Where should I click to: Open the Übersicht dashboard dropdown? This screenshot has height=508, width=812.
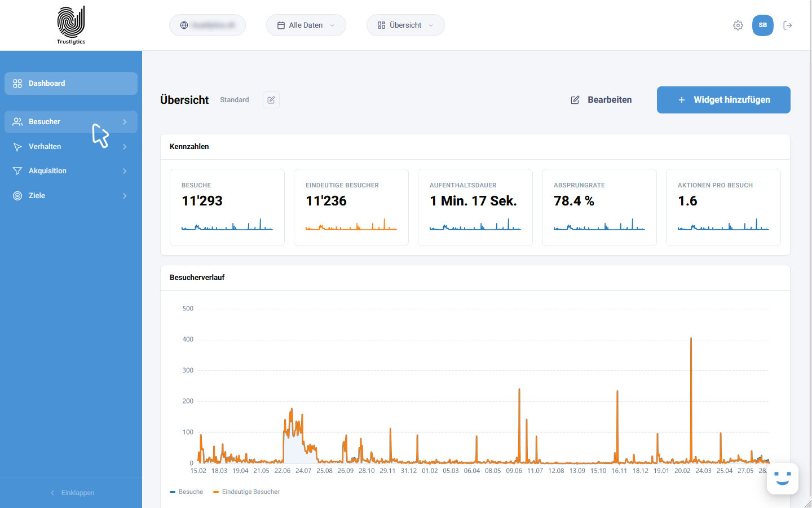tap(405, 25)
